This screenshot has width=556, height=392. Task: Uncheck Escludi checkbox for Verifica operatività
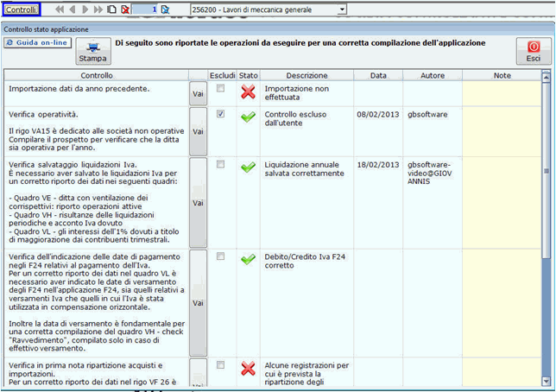click(x=220, y=114)
